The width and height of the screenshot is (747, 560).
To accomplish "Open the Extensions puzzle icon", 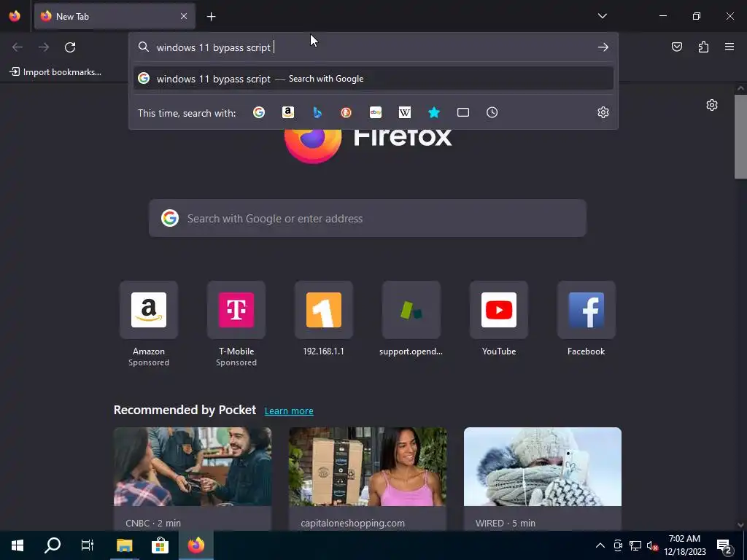I will pyautogui.click(x=703, y=47).
